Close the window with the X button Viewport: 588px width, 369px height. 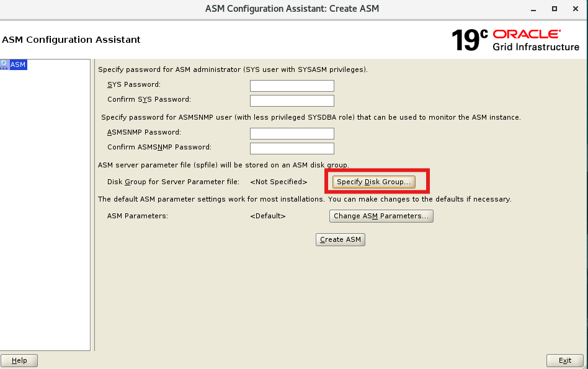coord(575,9)
